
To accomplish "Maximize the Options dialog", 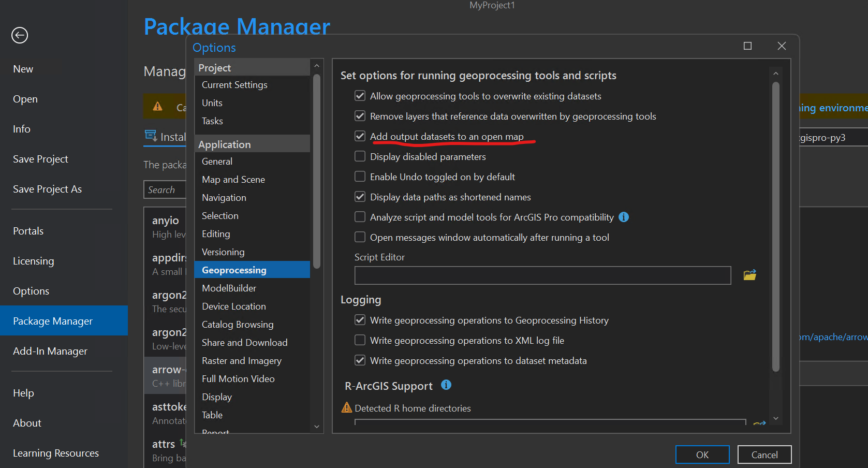I will (747, 46).
